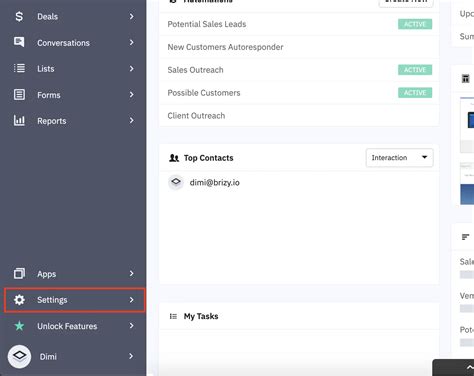Click ACTIVE badge for Potential Sales Leads

pos(415,24)
